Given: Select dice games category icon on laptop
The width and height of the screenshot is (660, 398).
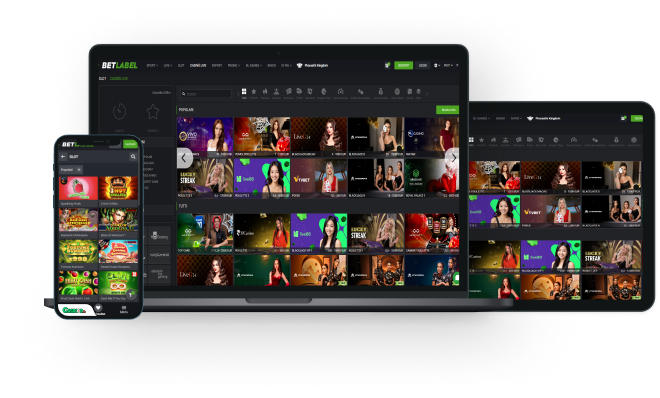Looking at the screenshot, I should click(360, 91).
